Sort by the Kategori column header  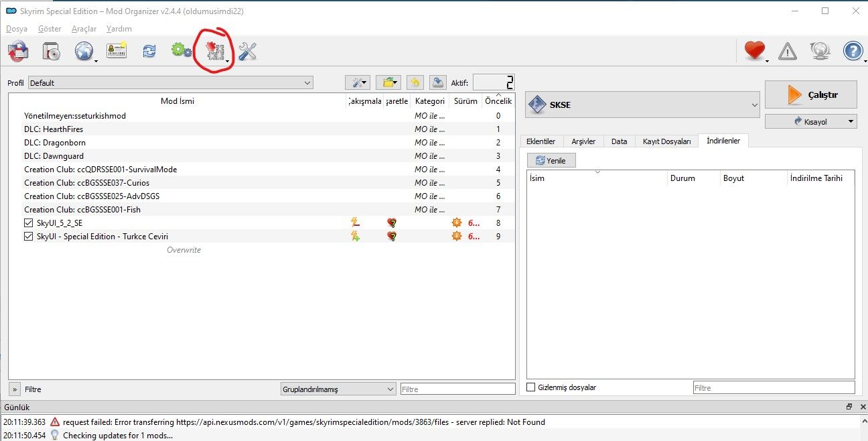point(429,101)
